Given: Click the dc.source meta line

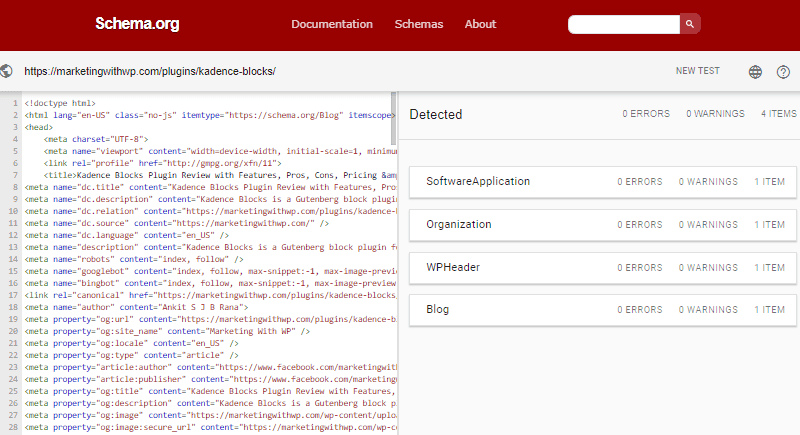Looking at the screenshot, I should pos(177,223).
